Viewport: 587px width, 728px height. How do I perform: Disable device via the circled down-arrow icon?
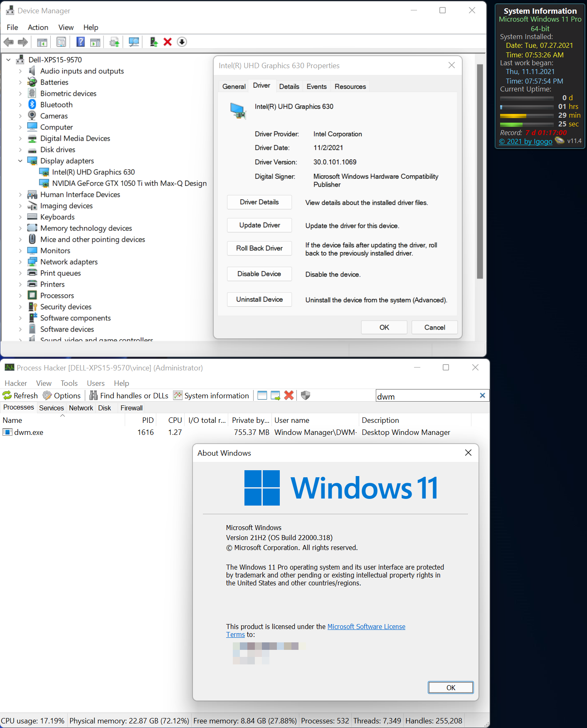[182, 42]
